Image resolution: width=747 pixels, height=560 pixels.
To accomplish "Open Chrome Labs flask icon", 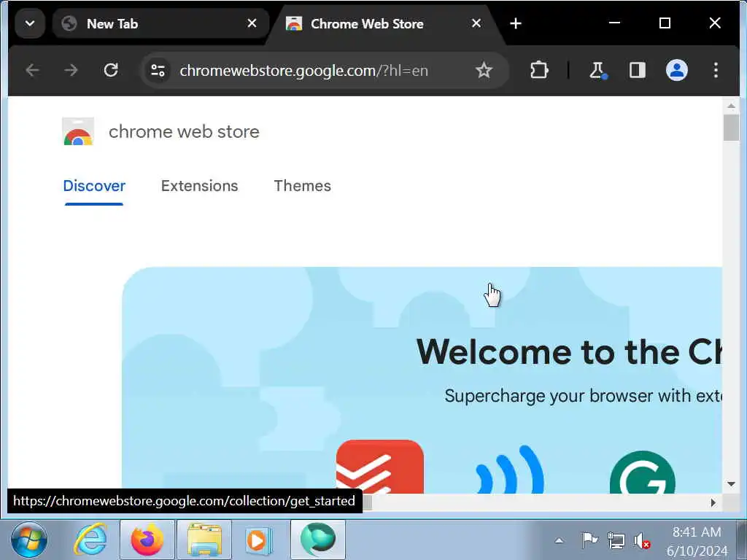I will coord(597,71).
